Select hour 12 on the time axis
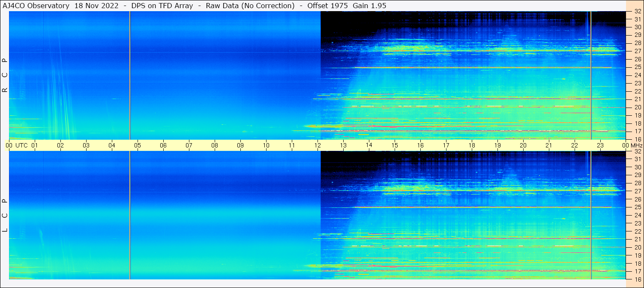Viewport: 644px width, 288px height. 318,145
